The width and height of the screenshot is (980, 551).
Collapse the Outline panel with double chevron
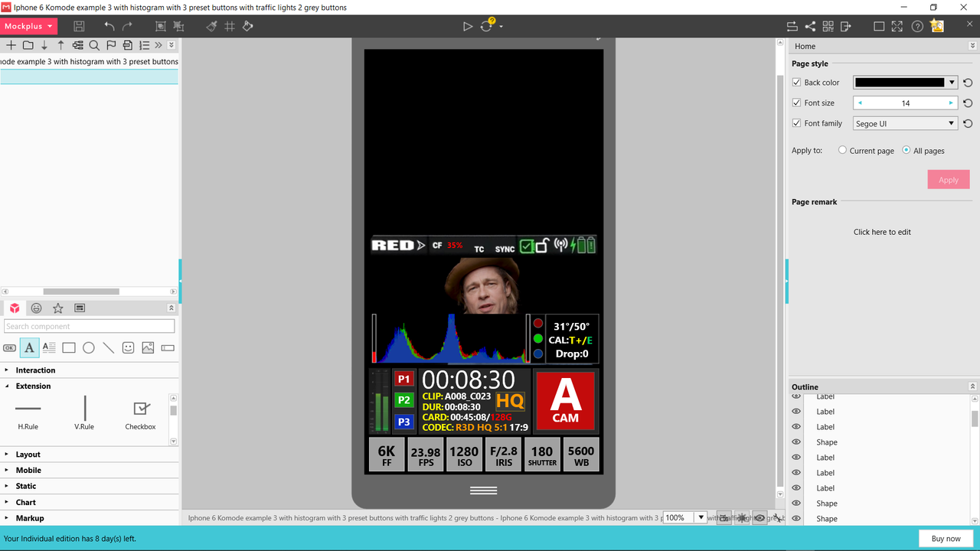(x=972, y=386)
